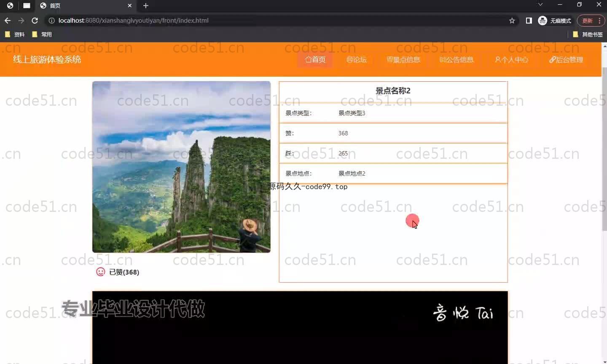The height and width of the screenshot is (364, 607).
Task: Click the 景点类型3 value
Action: [352, 113]
